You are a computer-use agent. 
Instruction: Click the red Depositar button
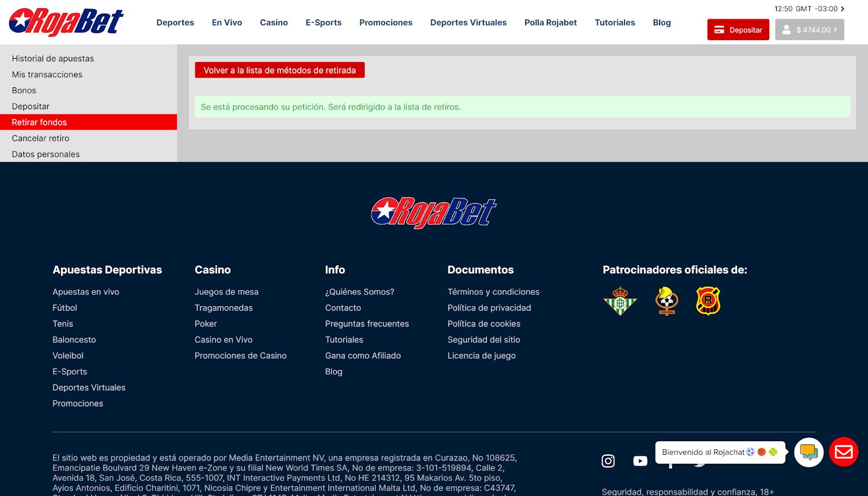point(738,30)
